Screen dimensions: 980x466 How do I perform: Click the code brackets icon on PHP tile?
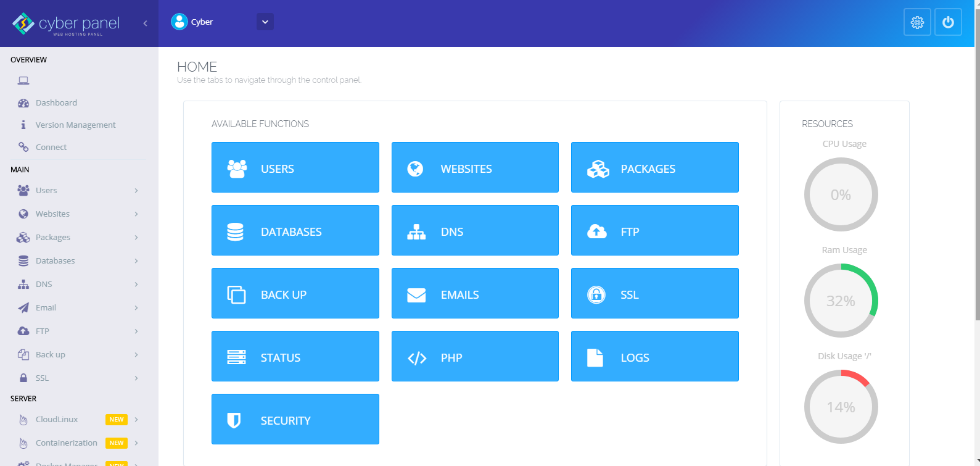pyautogui.click(x=417, y=358)
